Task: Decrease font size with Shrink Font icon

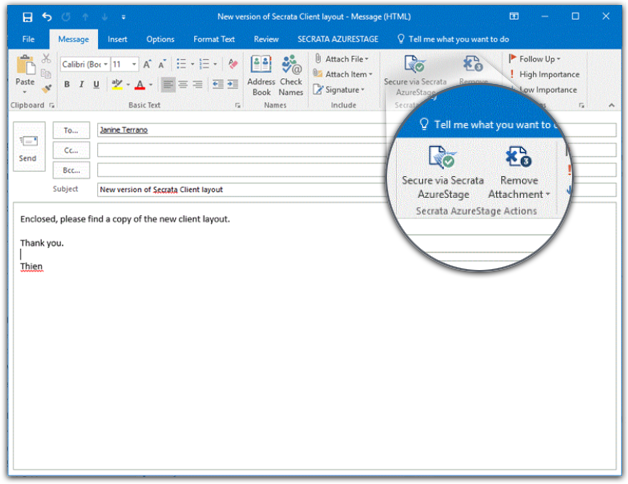Action: 162,64
